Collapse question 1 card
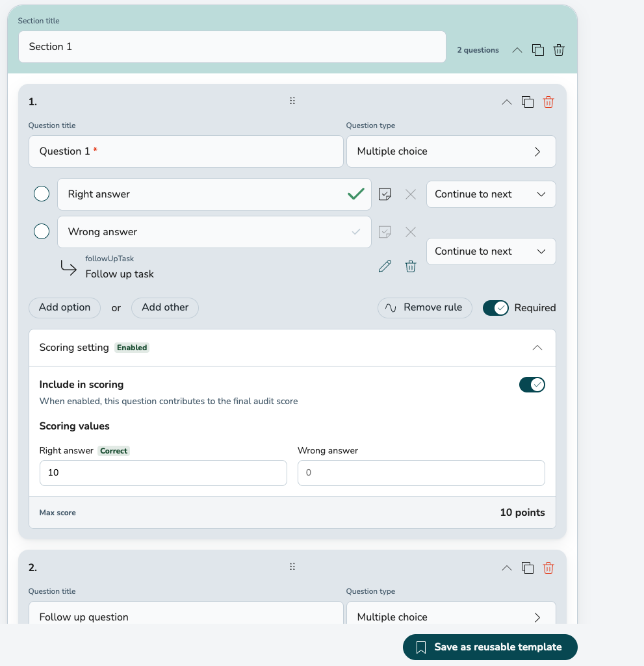644x666 pixels. 507,102
